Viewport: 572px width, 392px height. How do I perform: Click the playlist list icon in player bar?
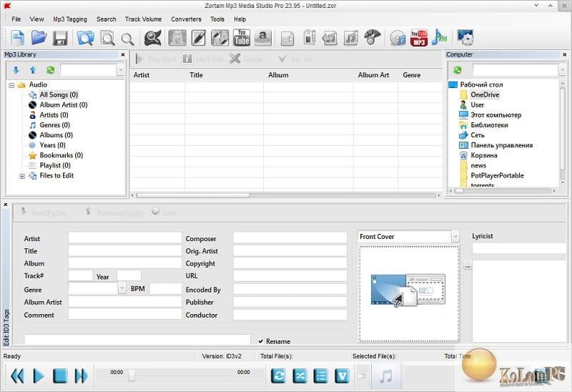pyautogui.click(x=320, y=376)
